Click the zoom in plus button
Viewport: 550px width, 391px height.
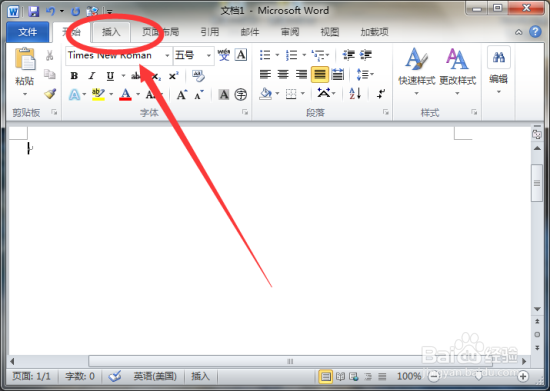(523, 377)
